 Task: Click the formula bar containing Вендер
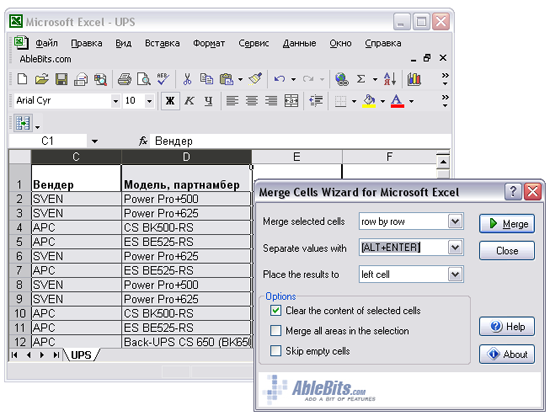300,141
